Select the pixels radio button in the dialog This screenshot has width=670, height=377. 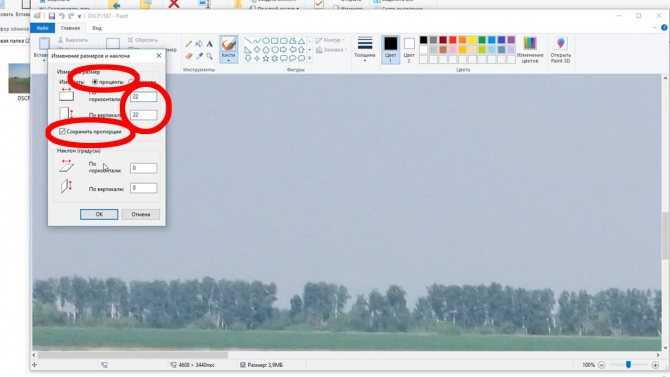pyautogui.click(x=132, y=82)
